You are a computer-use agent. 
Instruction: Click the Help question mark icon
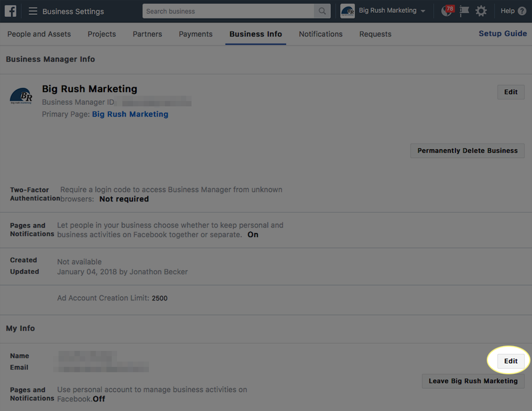point(522,11)
